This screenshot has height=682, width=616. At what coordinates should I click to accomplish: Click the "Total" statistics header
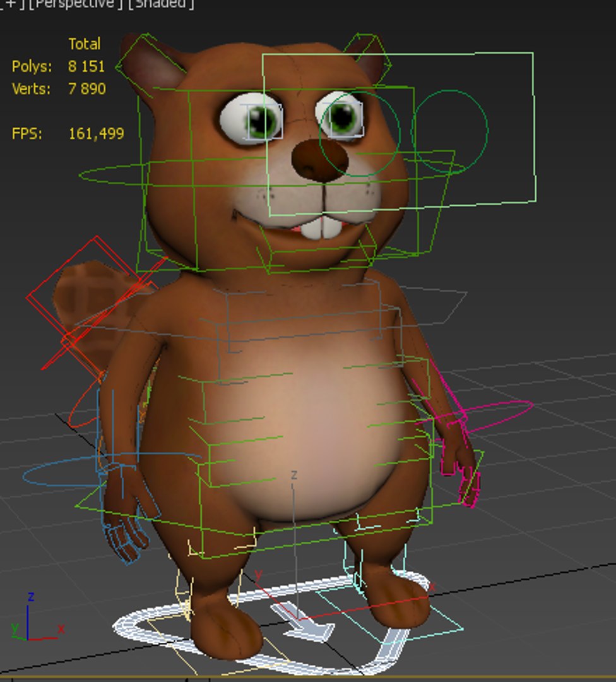[x=85, y=44]
